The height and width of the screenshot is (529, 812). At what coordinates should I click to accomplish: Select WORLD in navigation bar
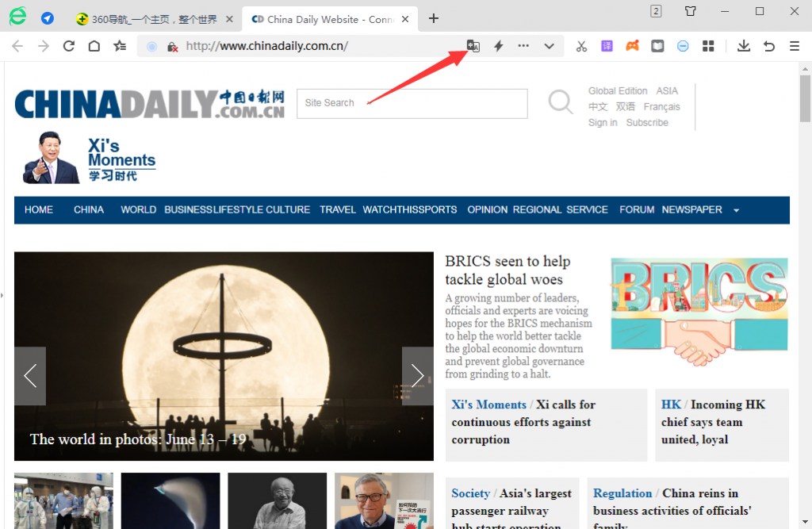pyautogui.click(x=138, y=210)
